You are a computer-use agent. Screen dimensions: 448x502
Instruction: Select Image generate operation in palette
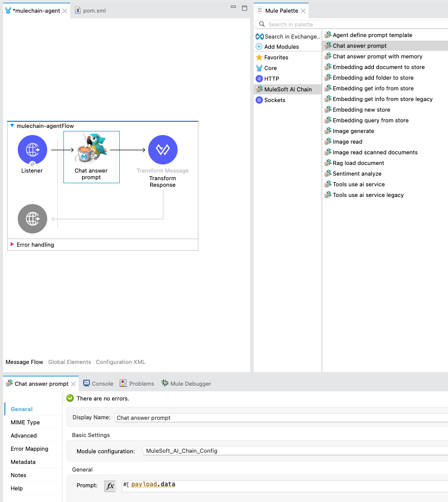point(353,131)
